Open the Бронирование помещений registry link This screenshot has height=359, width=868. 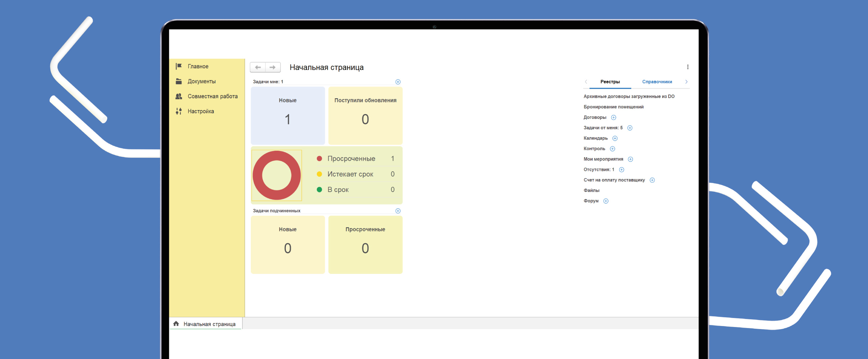613,107
